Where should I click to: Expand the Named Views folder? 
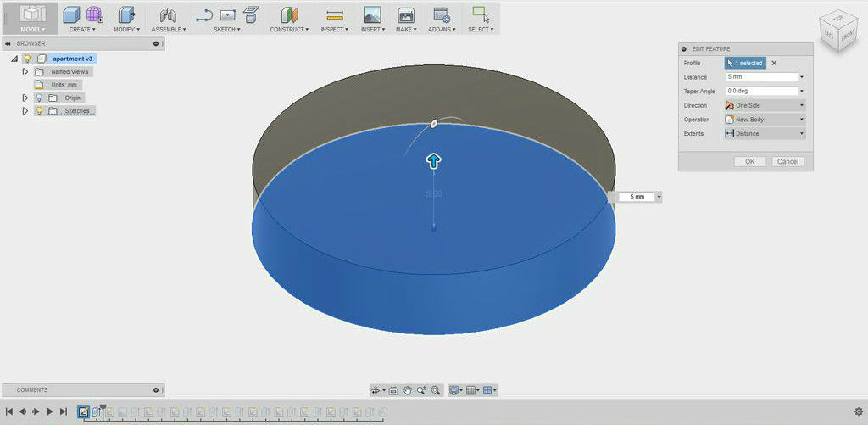tap(25, 72)
